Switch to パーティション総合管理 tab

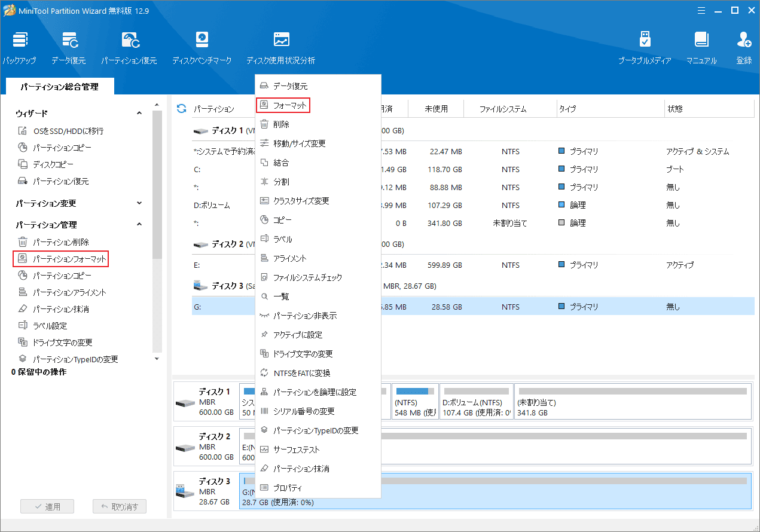point(59,87)
